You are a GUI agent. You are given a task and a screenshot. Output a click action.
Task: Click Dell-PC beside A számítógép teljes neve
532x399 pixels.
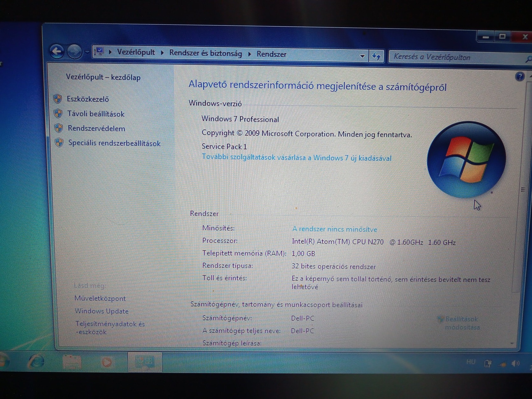[302, 331]
